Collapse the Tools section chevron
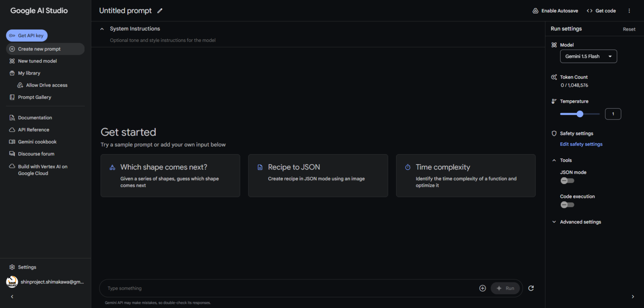 point(554,160)
